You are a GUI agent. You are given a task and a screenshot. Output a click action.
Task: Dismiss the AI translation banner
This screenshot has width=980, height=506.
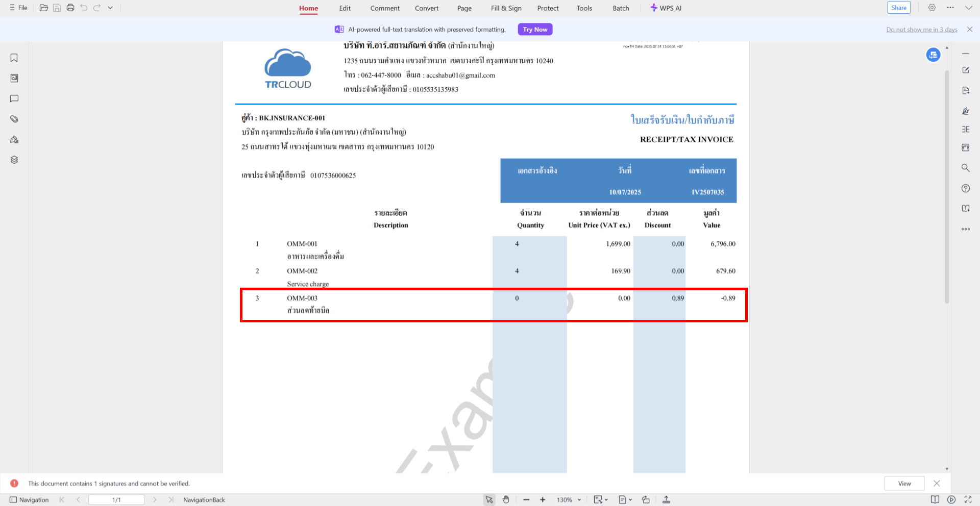970,30
